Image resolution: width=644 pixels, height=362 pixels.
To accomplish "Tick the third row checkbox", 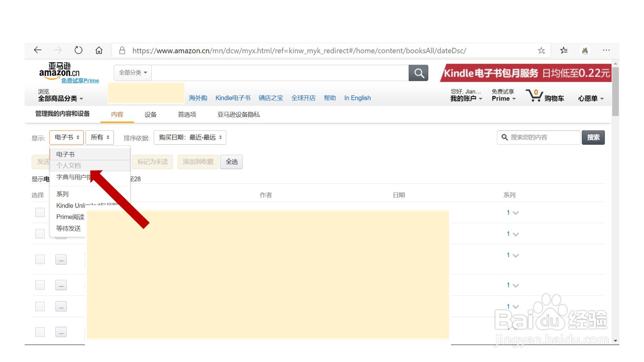I will (x=40, y=259).
